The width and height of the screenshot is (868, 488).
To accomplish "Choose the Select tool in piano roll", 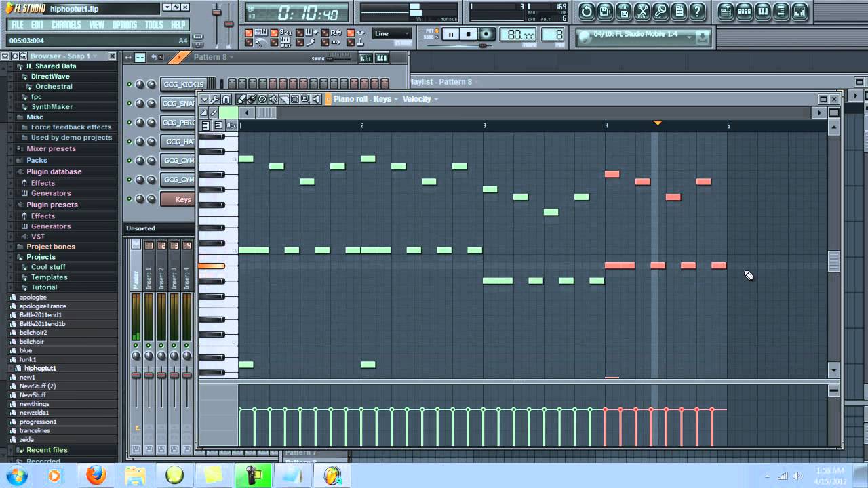I will 295,99.
